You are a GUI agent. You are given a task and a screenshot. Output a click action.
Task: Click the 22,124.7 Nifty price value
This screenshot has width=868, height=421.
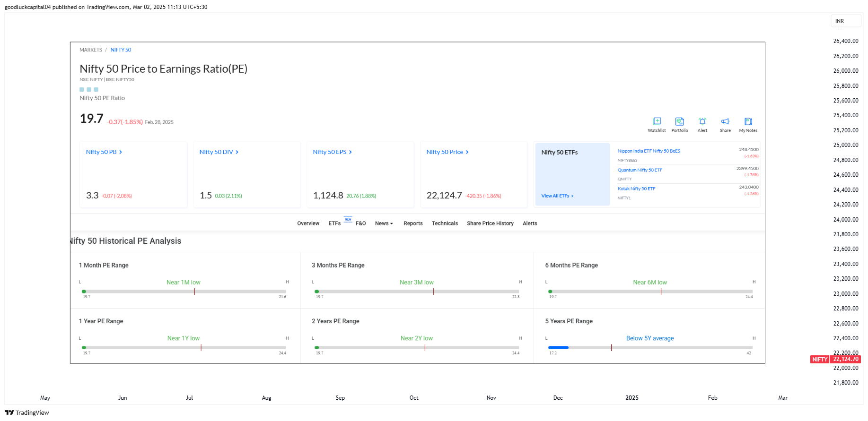pos(444,196)
